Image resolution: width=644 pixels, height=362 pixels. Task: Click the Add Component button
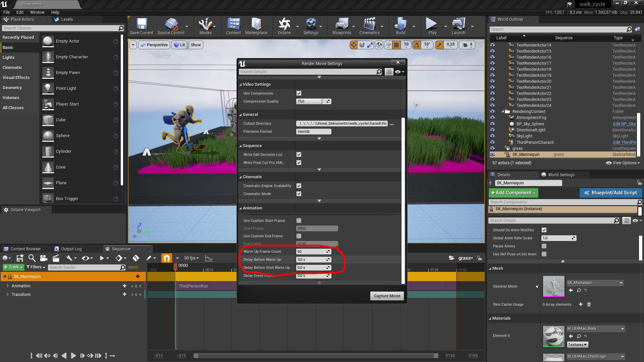click(x=513, y=193)
